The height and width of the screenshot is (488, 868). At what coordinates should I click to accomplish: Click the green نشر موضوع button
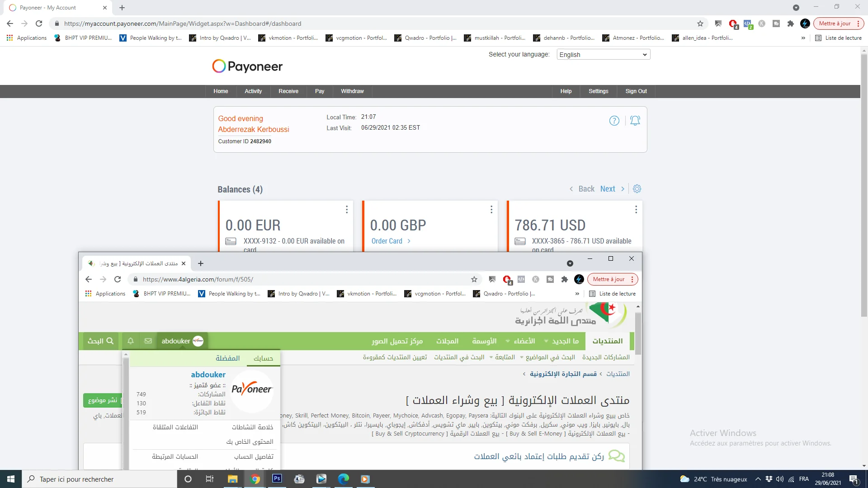pyautogui.click(x=103, y=400)
